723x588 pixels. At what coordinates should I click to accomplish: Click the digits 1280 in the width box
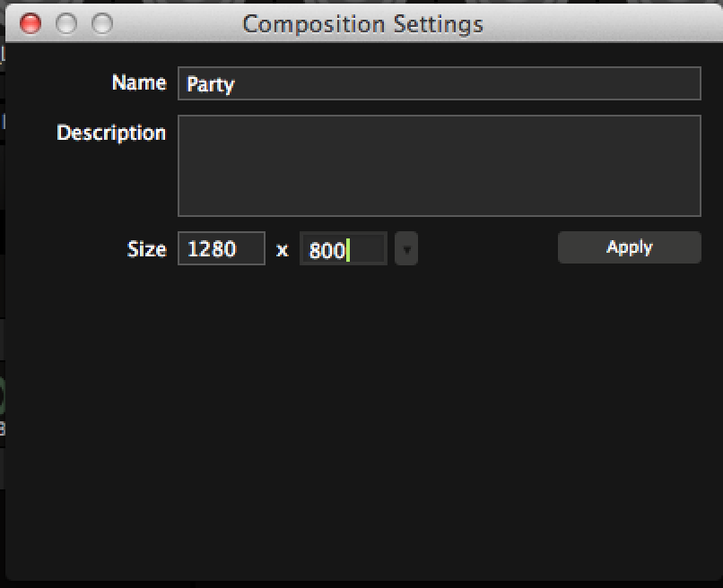pos(212,249)
